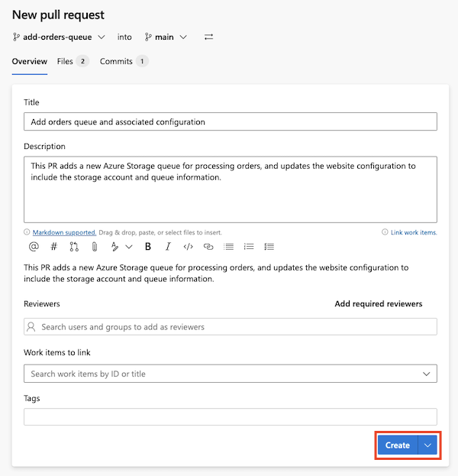Insert a bulleted list

coord(228,247)
